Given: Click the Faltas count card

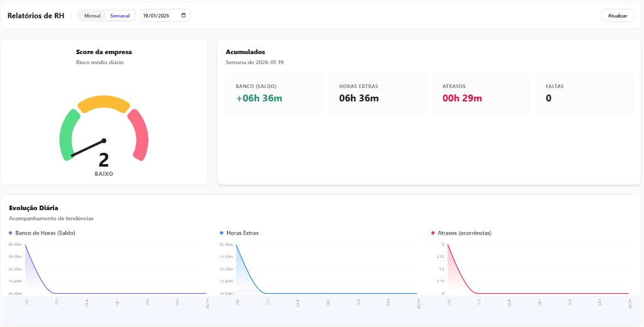Looking at the screenshot, I should [x=584, y=93].
